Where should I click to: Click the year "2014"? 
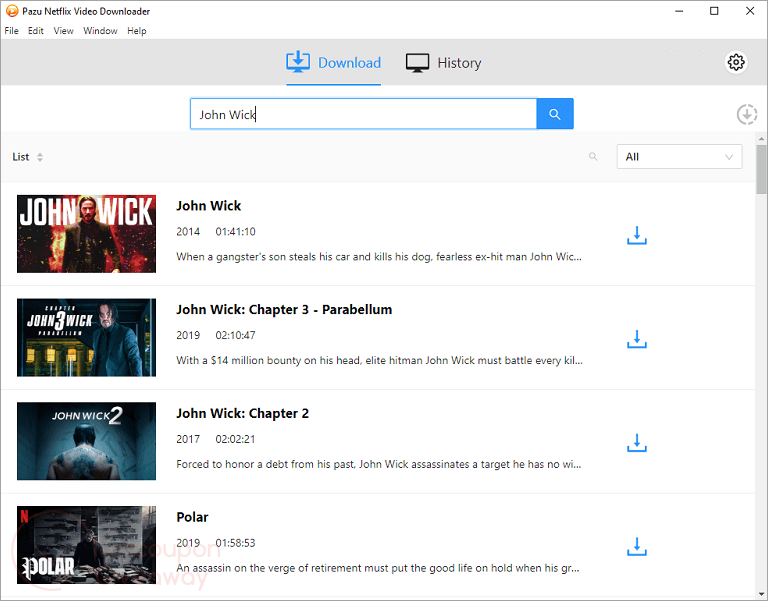tap(188, 232)
